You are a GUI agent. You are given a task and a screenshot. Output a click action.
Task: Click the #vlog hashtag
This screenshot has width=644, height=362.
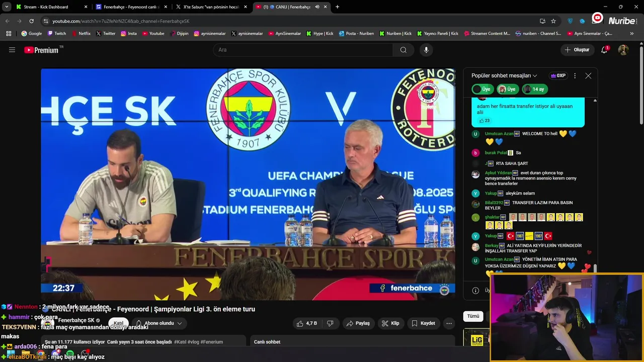tap(193, 342)
